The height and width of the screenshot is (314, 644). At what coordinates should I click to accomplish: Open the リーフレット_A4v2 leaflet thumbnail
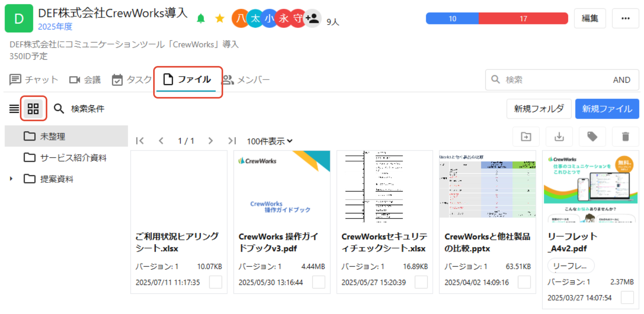pos(591,186)
